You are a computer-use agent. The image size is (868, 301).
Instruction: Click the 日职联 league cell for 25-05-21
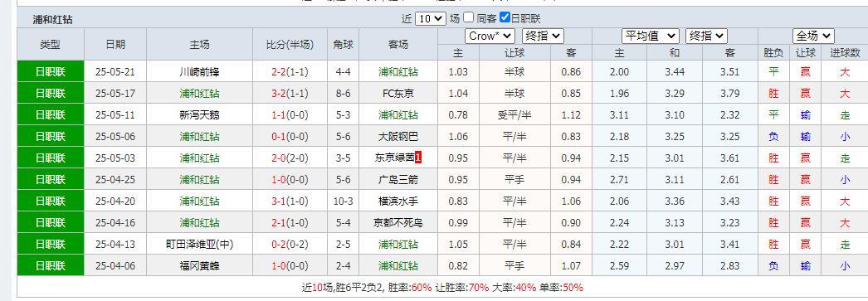[51, 72]
